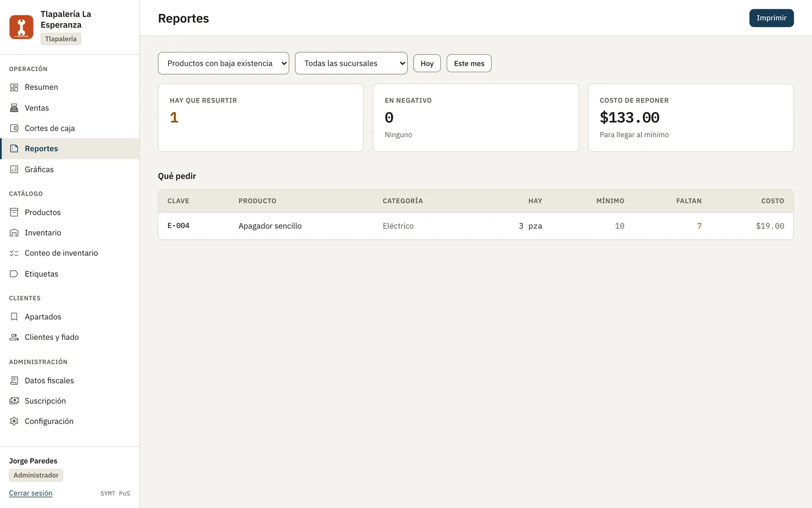Click the Apagador sencillo product name
This screenshot has width=812, height=508.
270,226
